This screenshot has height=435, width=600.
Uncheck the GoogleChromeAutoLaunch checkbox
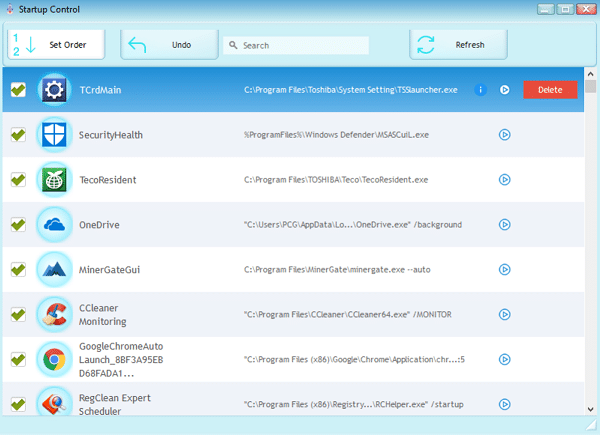tap(18, 360)
